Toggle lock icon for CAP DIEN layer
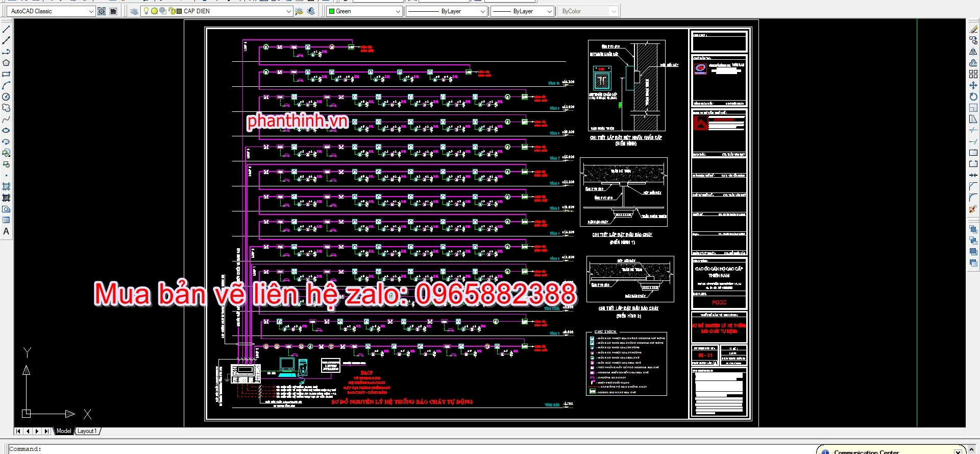Image resolution: width=980 pixels, height=454 pixels. click(x=171, y=11)
